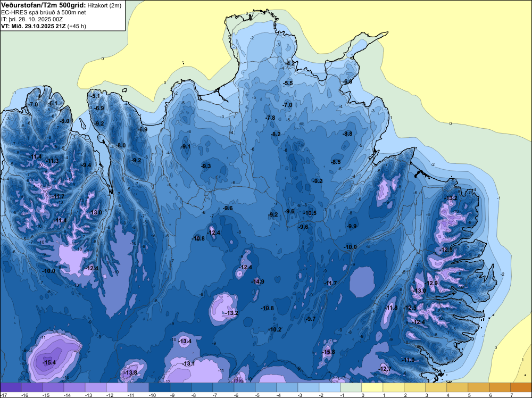Click the -6.1 temperature label
The height and width of the screenshot is (398, 532).
(x=53, y=103)
